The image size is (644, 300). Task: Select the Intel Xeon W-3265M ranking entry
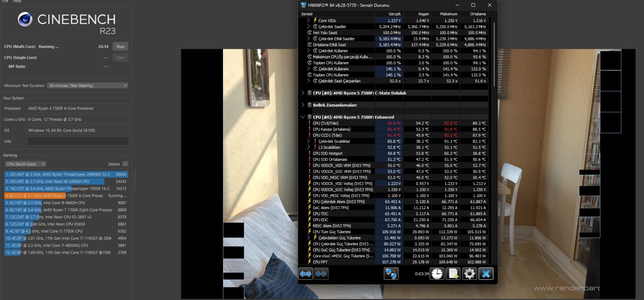tap(66, 182)
